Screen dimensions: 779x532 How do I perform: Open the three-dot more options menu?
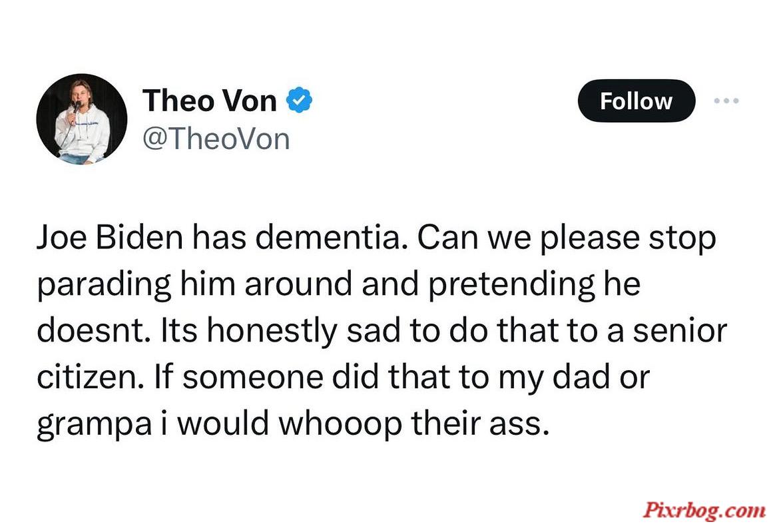click(726, 101)
